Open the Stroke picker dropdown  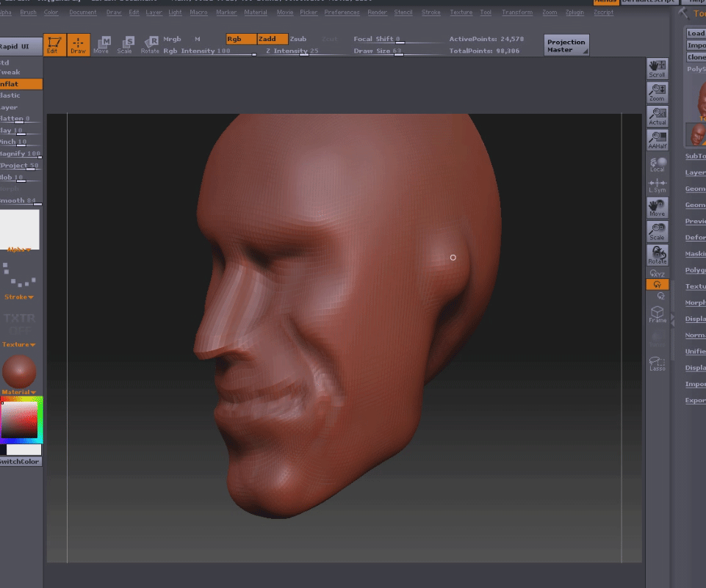click(20, 297)
